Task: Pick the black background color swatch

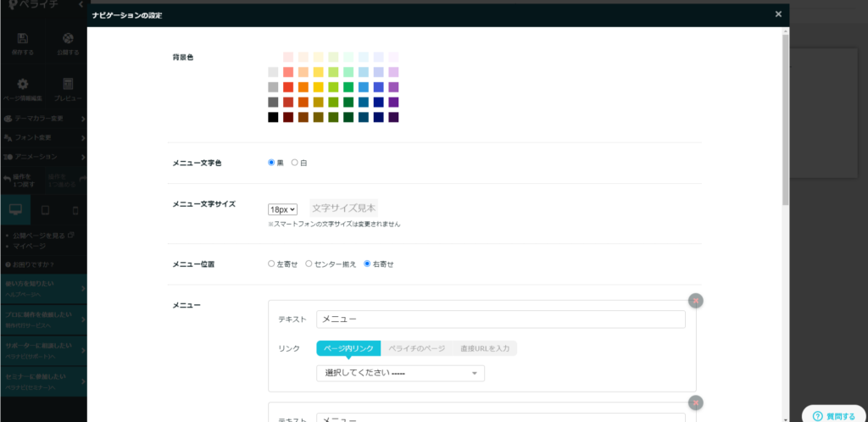Action: click(x=273, y=117)
